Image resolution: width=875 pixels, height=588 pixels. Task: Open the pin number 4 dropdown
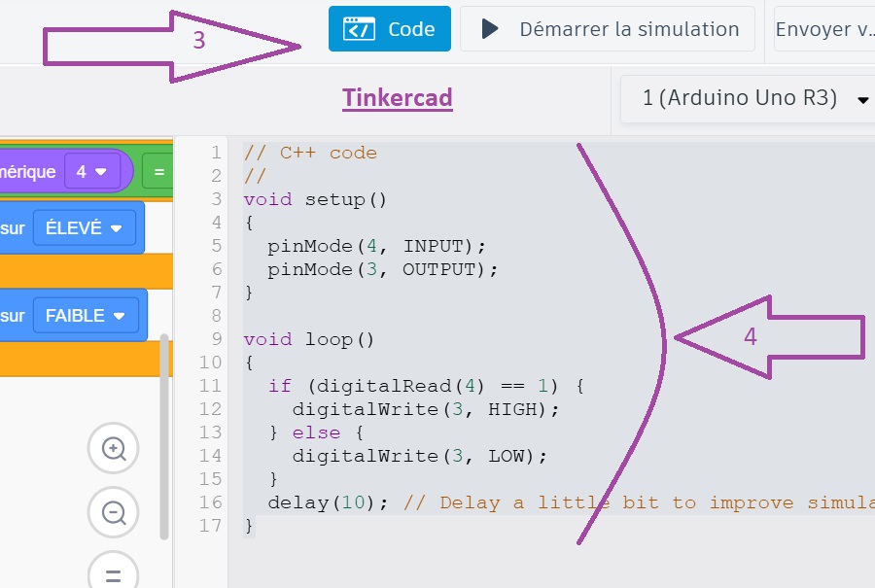tap(90, 172)
